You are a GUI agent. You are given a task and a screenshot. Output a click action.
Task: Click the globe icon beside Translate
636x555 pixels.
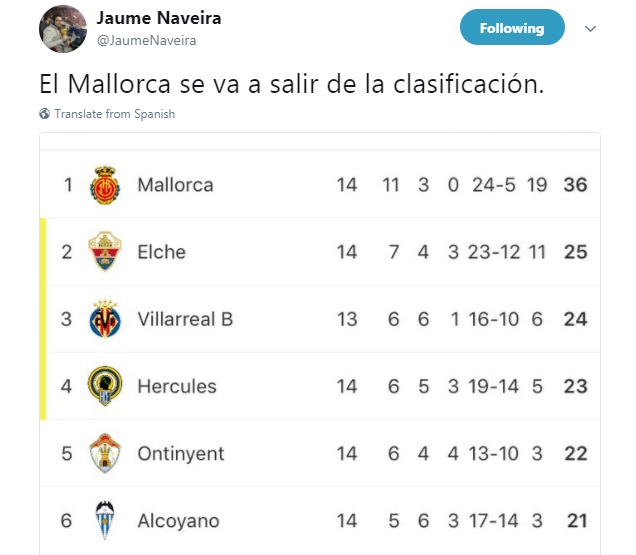coord(45,114)
